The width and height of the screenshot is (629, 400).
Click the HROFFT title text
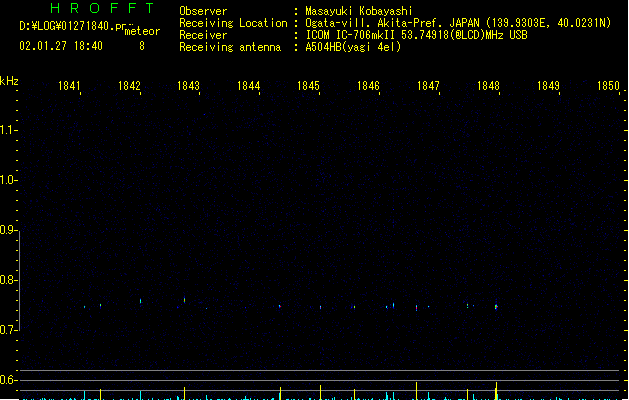102,8
